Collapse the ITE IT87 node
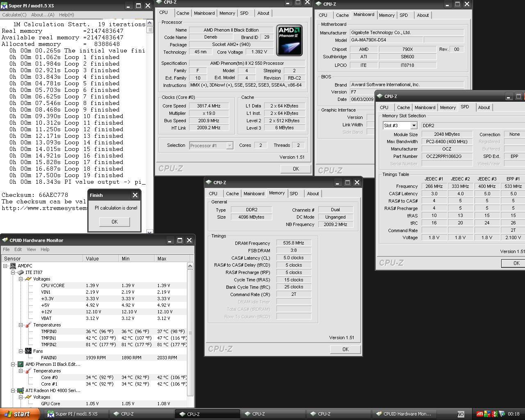Viewport: 525px width, 420px height. click(13, 272)
